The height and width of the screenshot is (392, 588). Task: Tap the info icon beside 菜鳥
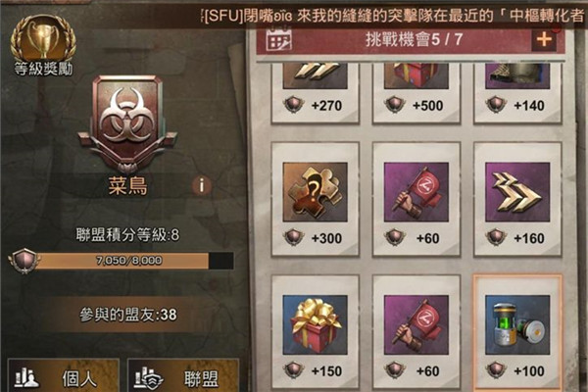[202, 185]
